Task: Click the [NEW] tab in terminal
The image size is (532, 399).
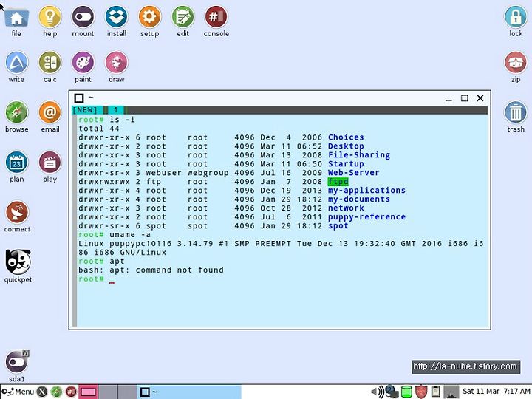Action: coord(85,110)
